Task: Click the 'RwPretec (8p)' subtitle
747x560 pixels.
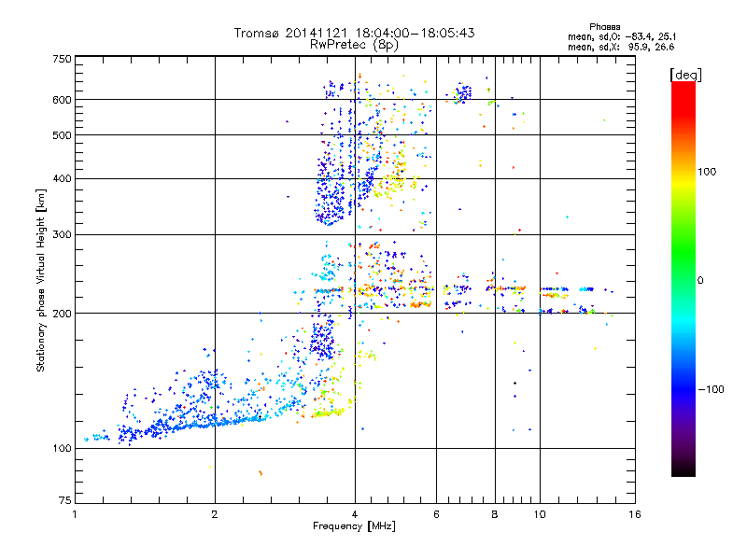Action: 354,45
